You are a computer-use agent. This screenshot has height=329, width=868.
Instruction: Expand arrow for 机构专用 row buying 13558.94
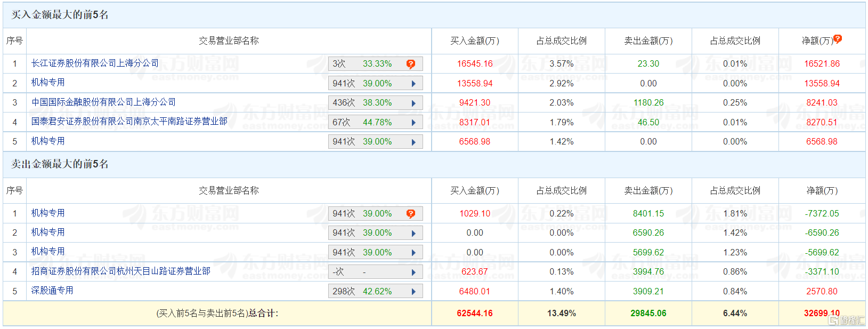(413, 84)
